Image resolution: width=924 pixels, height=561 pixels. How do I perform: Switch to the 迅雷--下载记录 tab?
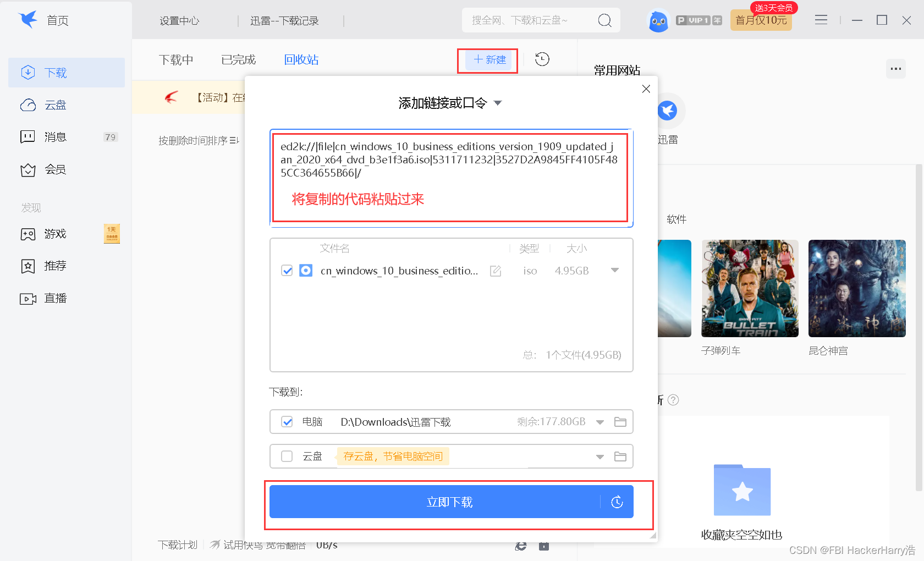coord(284,21)
